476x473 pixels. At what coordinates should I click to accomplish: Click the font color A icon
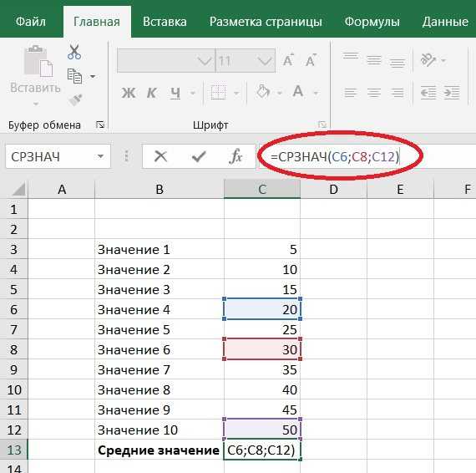point(298,91)
